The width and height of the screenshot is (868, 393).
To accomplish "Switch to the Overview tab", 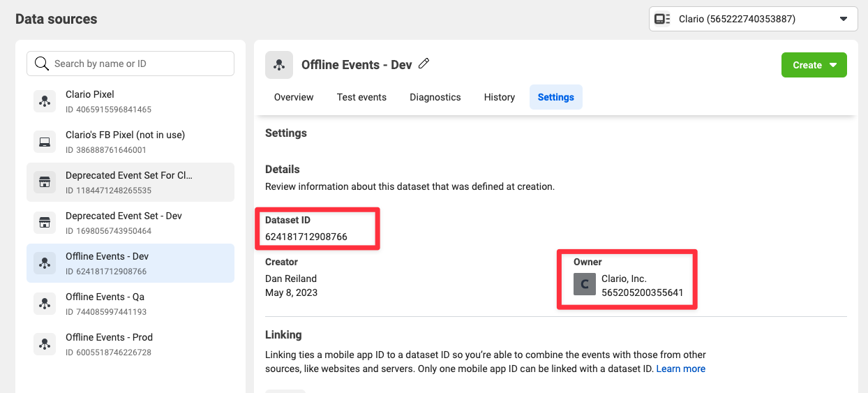I will (294, 97).
